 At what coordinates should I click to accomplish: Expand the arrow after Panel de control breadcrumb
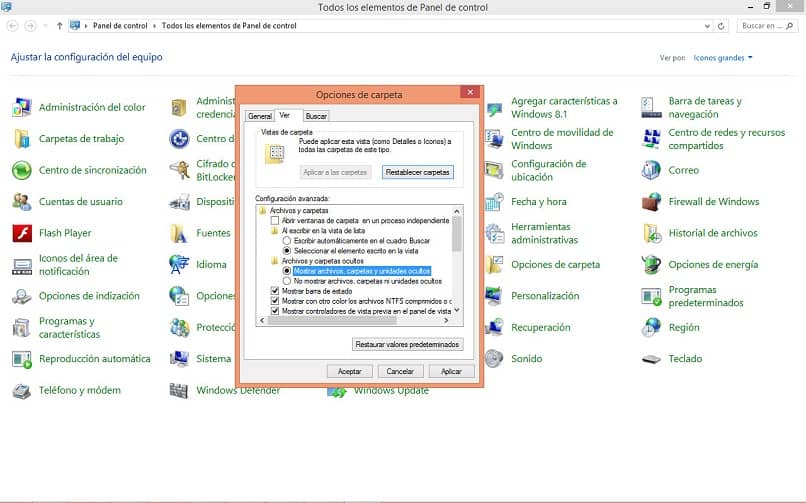[154, 26]
